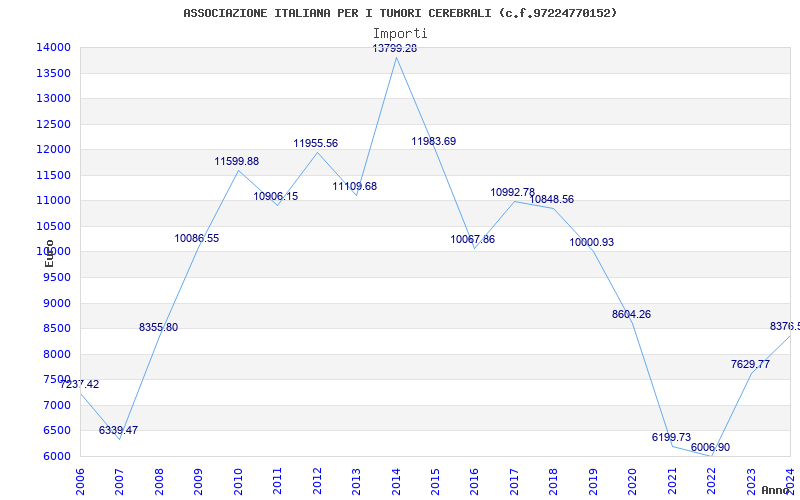Click the Anno x-axis label
The height and width of the screenshot is (500, 800).
775,490
